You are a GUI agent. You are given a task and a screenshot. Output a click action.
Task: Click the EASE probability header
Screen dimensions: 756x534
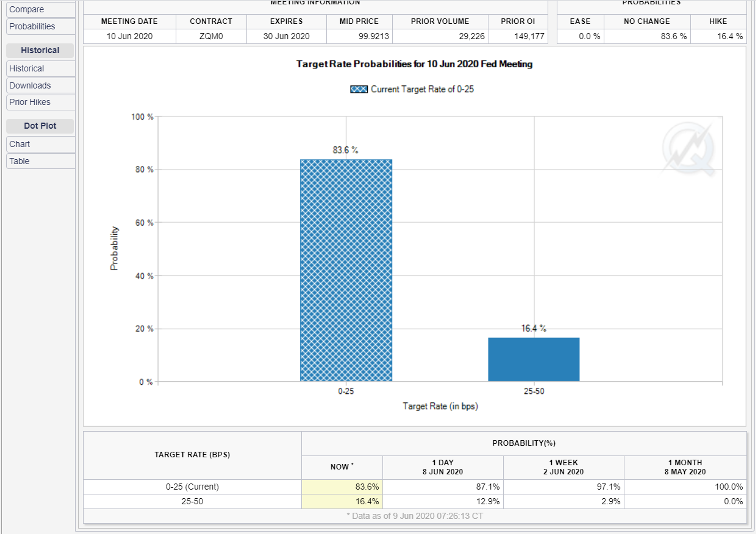coord(580,21)
